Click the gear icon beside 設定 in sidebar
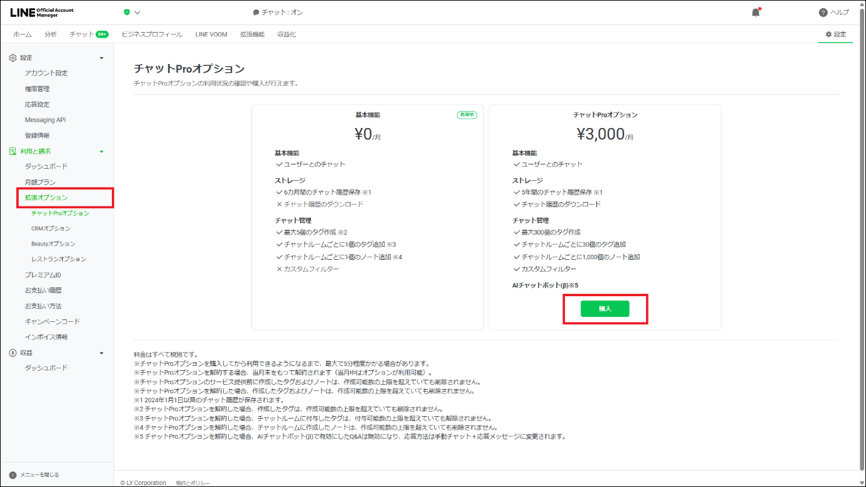This screenshot has height=487, width=866. [x=13, y=57]
